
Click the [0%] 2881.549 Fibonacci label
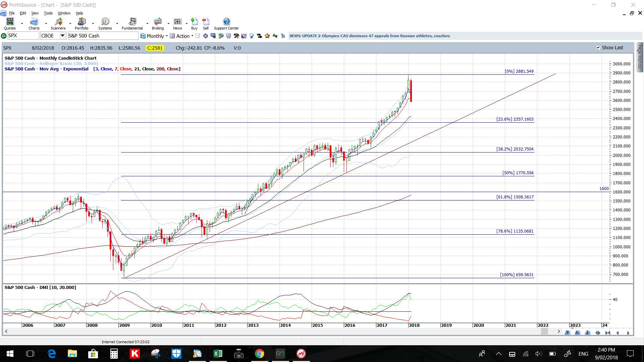click(519, 71)
